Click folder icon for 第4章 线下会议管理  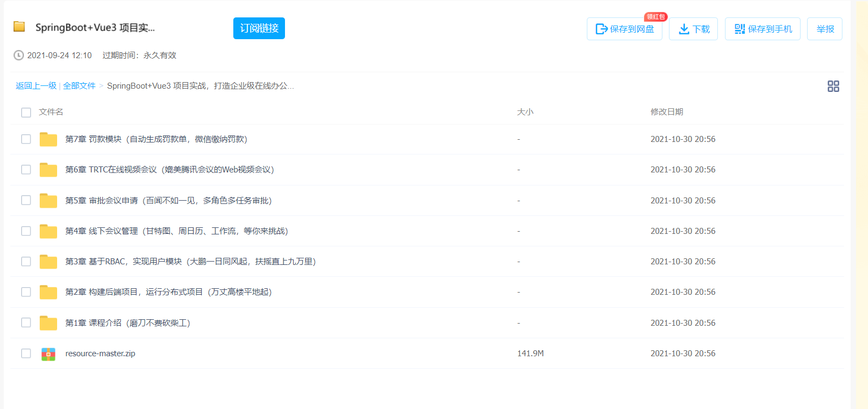[x=48, y=231]
